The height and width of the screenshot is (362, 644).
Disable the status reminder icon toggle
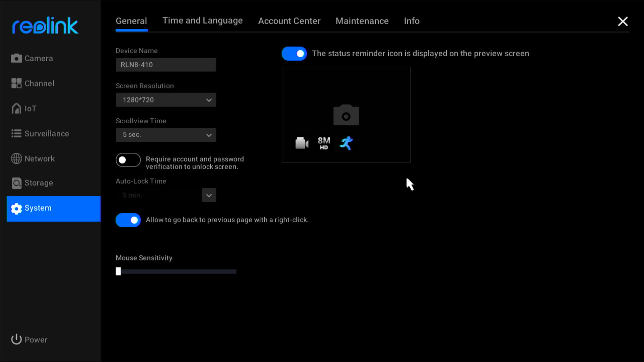(294, 54)
